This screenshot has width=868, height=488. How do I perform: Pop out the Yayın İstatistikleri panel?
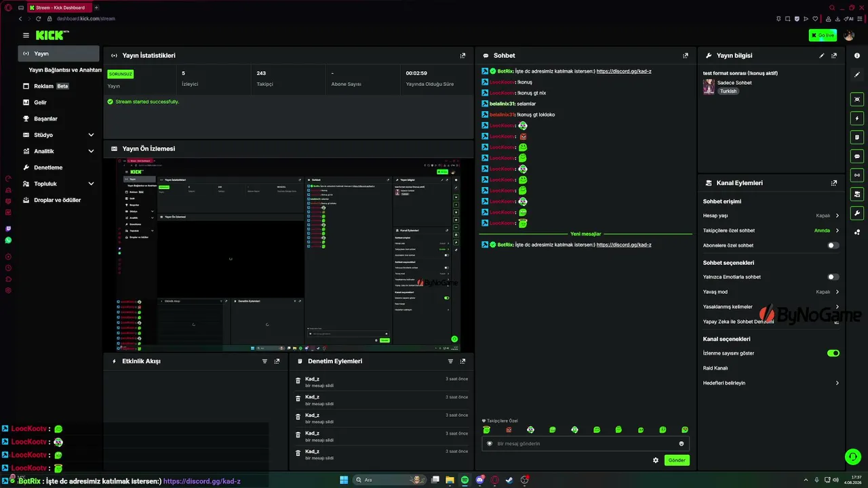tap(462, 56)
